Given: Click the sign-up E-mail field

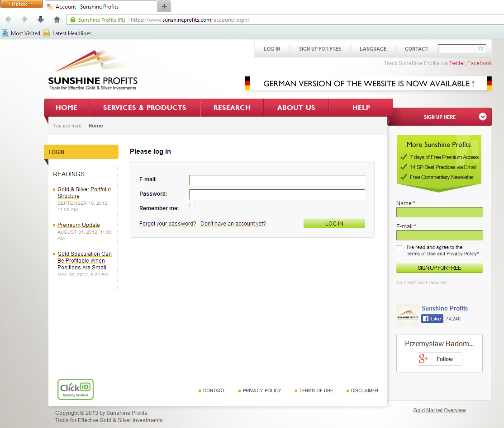Looking at the screenshot, I should pyautogui.click(x=439, y=235).
